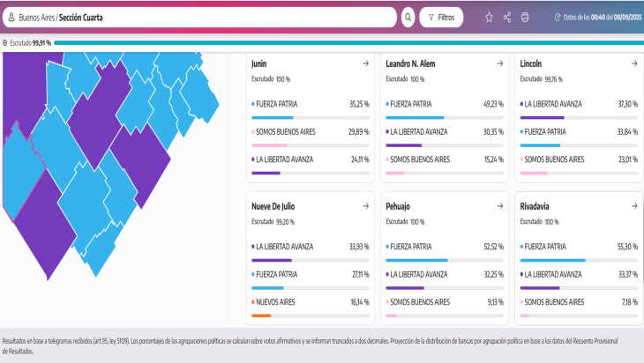Click LA LIBERTAD AVANZA 33,37 % in Rivadavia
The height and width of the screenshot is (363, 644).
[579, 274]
